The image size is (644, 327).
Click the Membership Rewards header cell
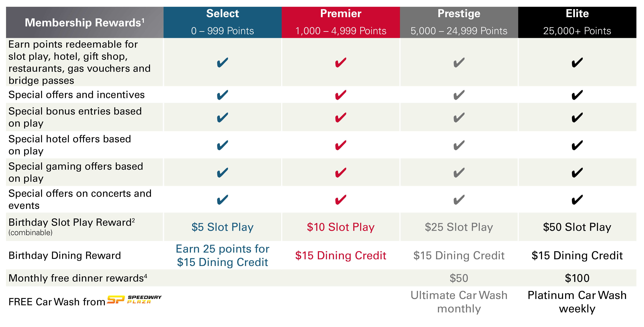85,23
